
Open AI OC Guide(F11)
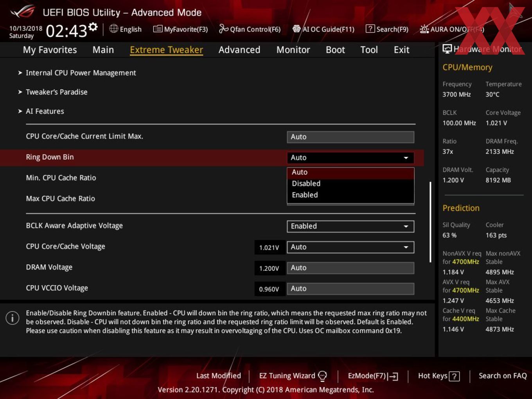[328, 29]
